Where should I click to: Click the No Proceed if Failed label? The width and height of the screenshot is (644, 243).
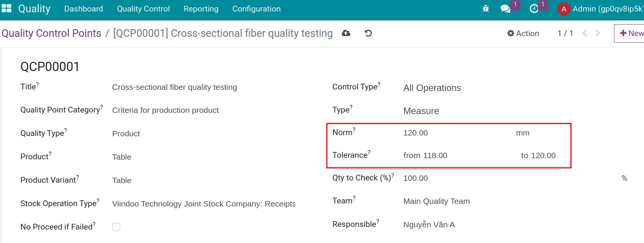[56, 227]
